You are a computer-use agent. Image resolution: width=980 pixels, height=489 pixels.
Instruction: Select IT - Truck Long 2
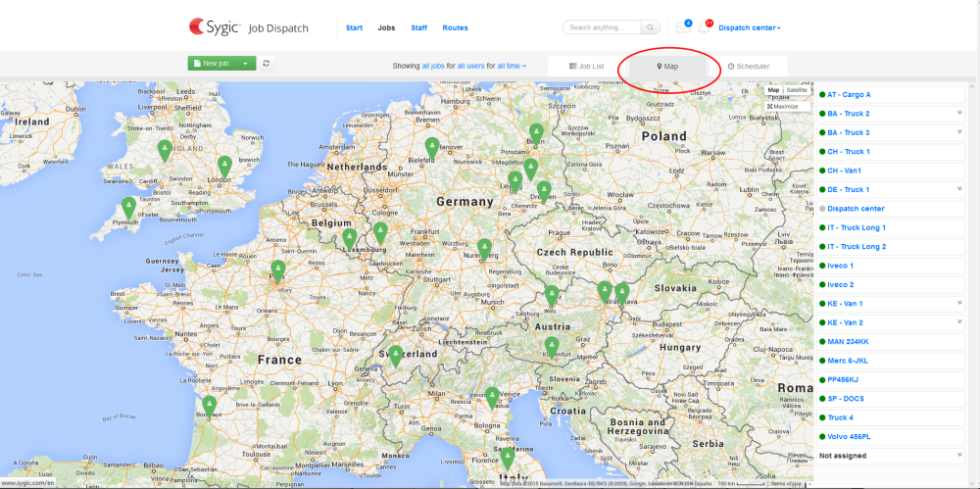[x=891, y=246]
